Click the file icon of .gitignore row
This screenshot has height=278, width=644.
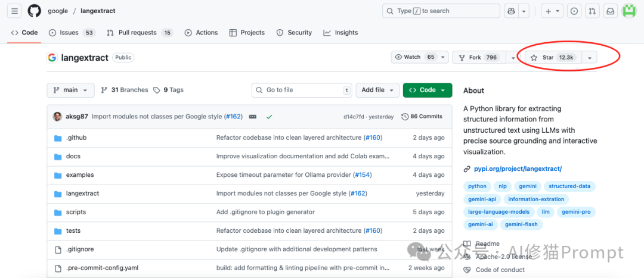(x=58, y=249)
